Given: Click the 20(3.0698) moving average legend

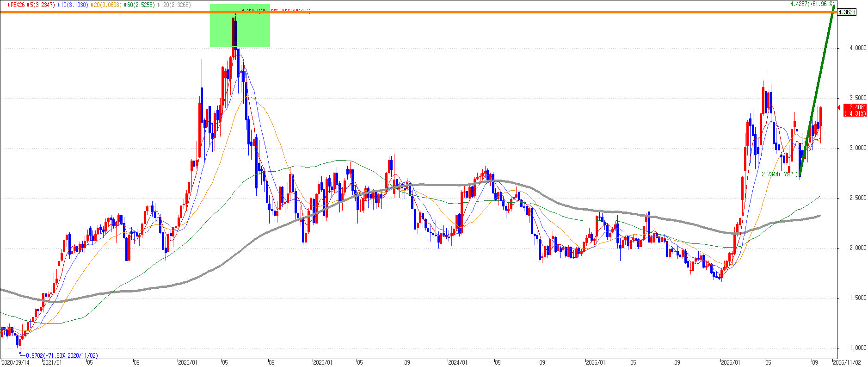Looking at the screenshot, I should (106, 4).
